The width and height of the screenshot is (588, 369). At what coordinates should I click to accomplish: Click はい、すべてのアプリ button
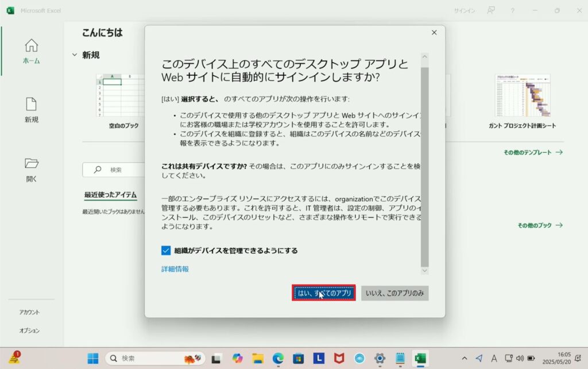[324, 293]
